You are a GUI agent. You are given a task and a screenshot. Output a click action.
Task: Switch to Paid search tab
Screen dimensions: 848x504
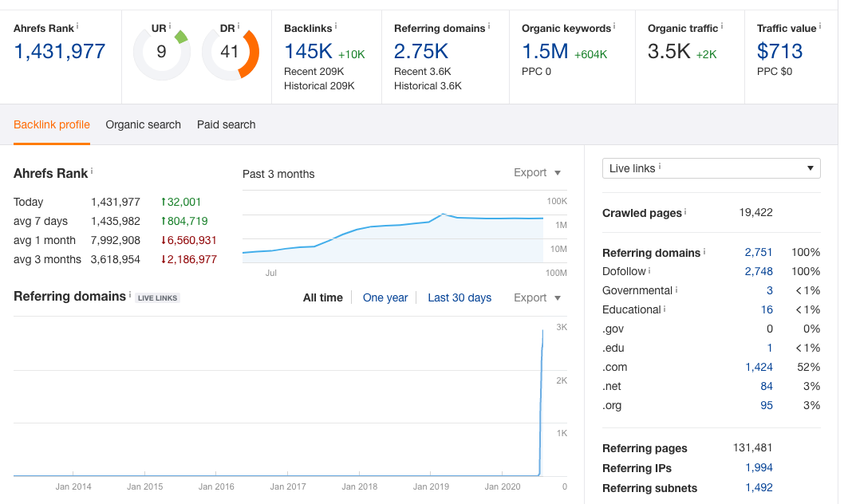(226, 125)
